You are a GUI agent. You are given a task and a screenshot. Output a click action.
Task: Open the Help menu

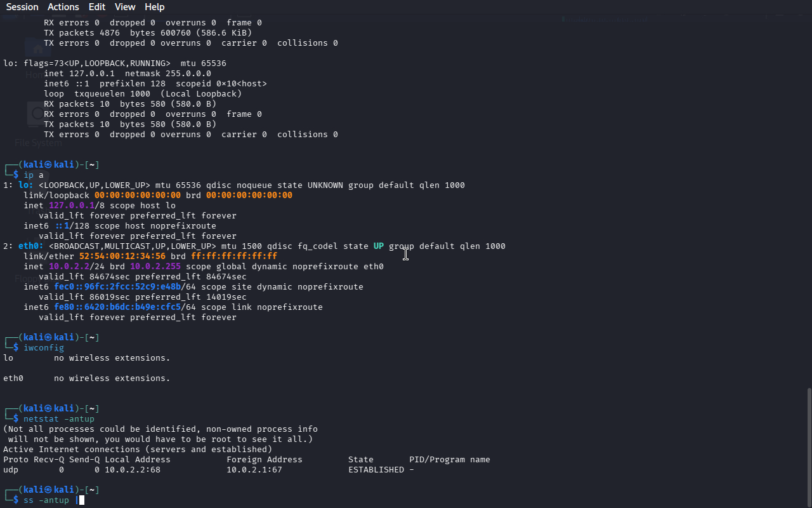tap(154, 7)
